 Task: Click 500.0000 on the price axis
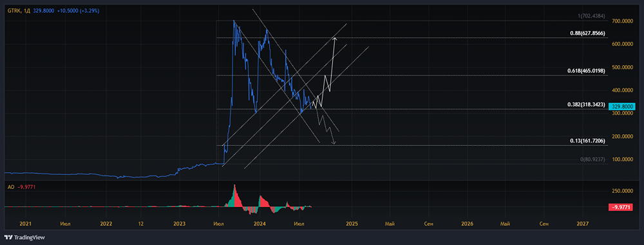[x=622, y=67]
